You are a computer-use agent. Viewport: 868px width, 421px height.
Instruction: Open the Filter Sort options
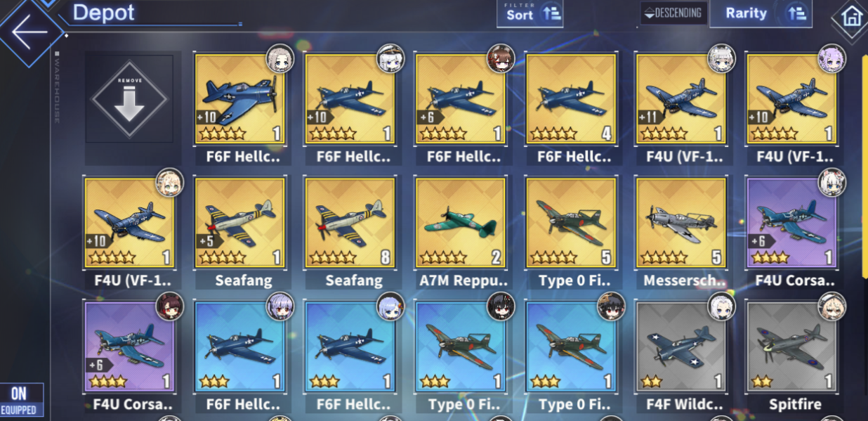(x=530, y=14)
